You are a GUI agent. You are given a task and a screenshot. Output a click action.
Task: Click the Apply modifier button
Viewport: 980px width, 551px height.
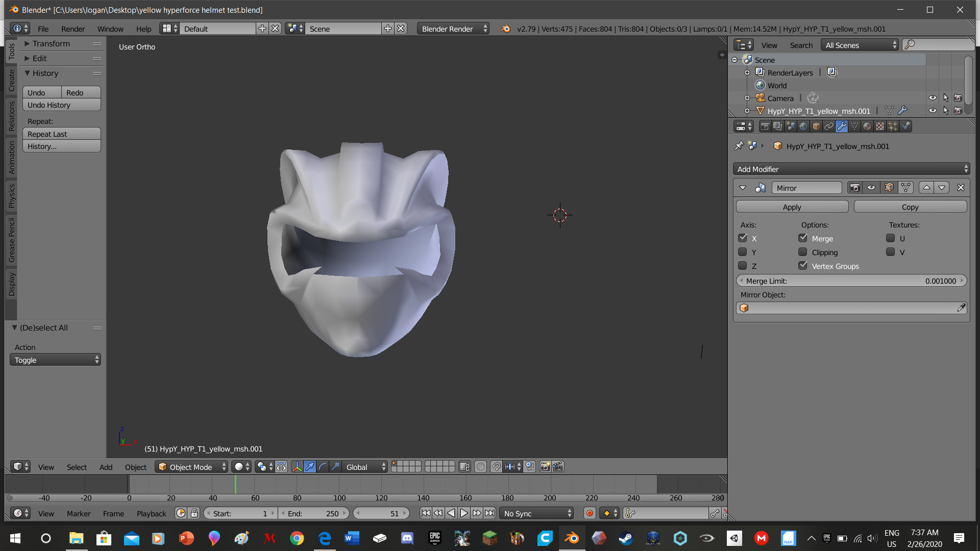pos(792,207)
